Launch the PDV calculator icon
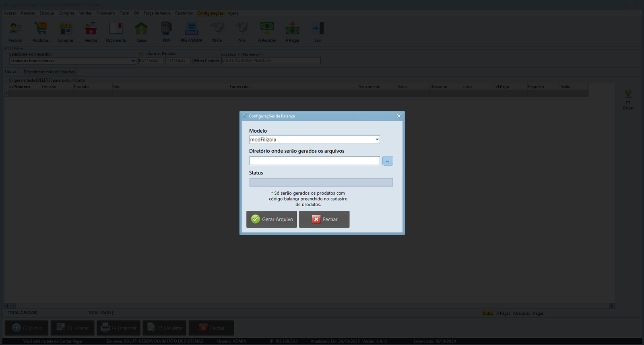644x345 pixels. tap(166, 29)
